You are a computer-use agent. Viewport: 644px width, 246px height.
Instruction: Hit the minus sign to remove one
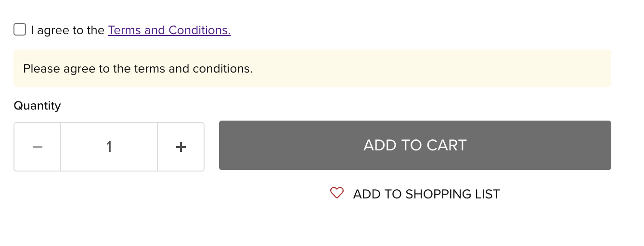point(38,147)
